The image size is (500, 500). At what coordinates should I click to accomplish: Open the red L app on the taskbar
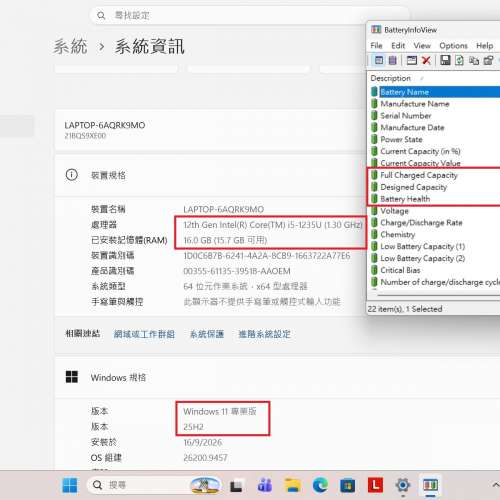pyautogui.click(x=375, y=485)
